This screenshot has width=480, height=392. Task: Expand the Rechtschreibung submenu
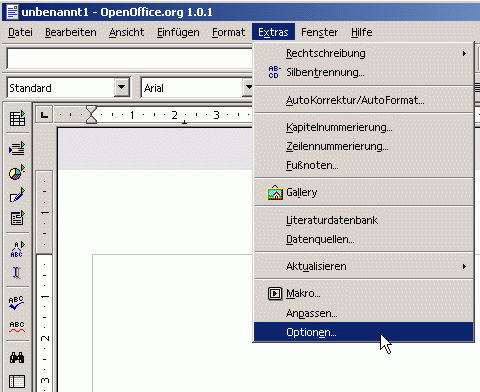point(364,53)
